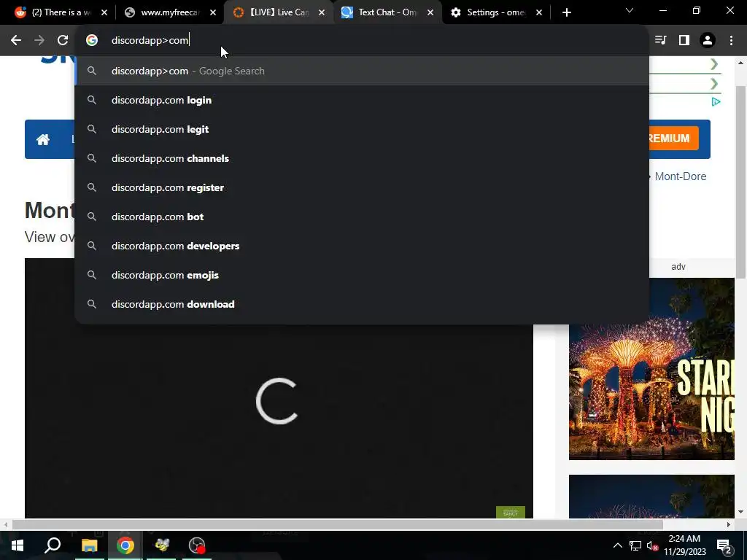Select the 'discordapp.com bot' suggestion
747x560 pixels.
(362, 217)
